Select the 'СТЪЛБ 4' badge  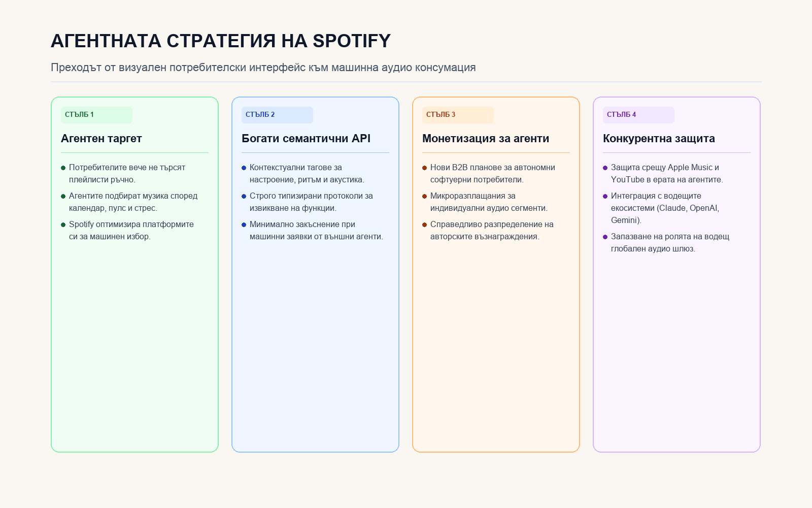pyautogui.click(x=638, y=115)
